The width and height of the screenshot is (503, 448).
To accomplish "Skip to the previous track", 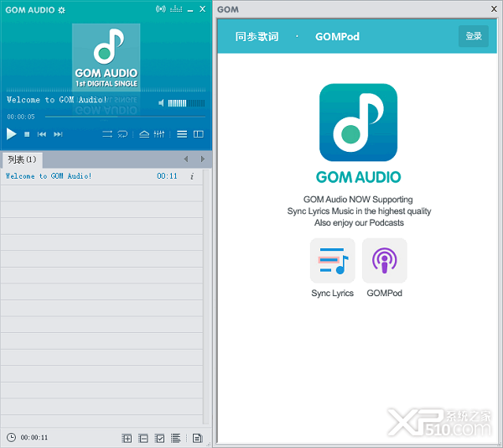I will 42,134.
